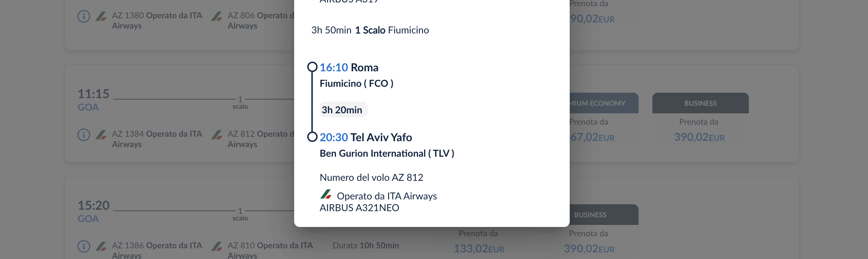868x259 pixels.
Task: Choose 390,02 EUR price for 15:20 flight
Action: coord(589,249)
